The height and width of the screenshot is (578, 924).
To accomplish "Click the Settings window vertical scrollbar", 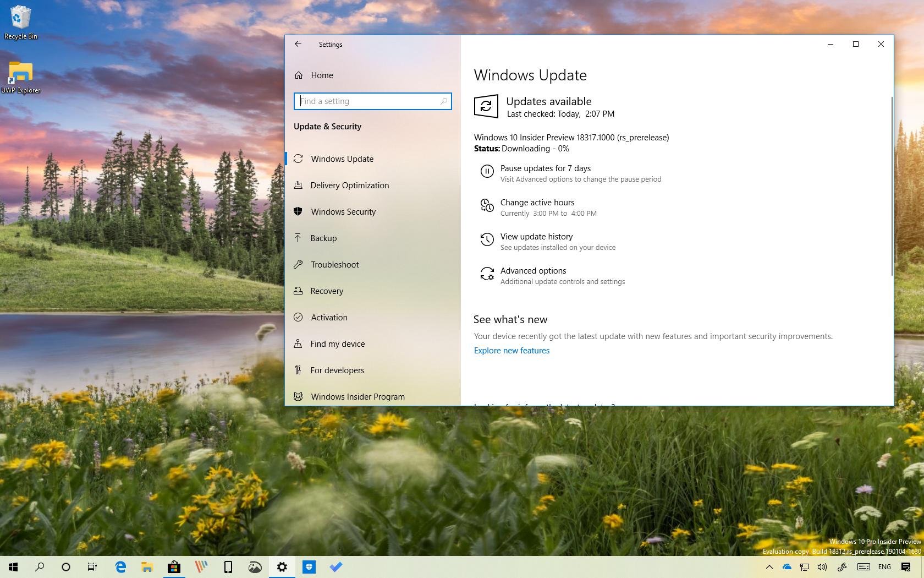I will [891, 186].
